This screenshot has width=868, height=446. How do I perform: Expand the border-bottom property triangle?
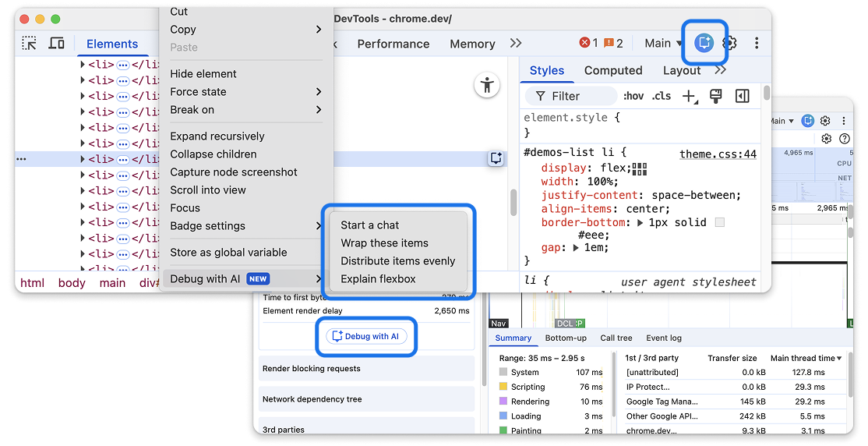pos(640,222)
